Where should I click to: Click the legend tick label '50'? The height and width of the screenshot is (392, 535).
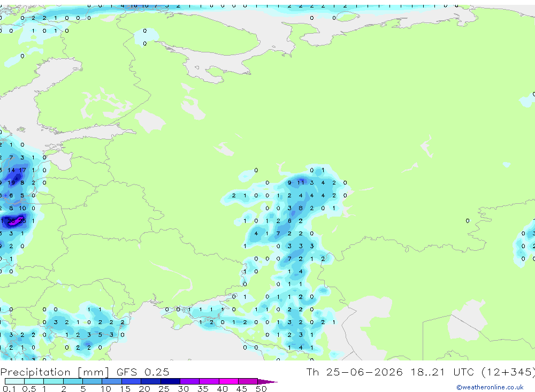tap(261, 389)
